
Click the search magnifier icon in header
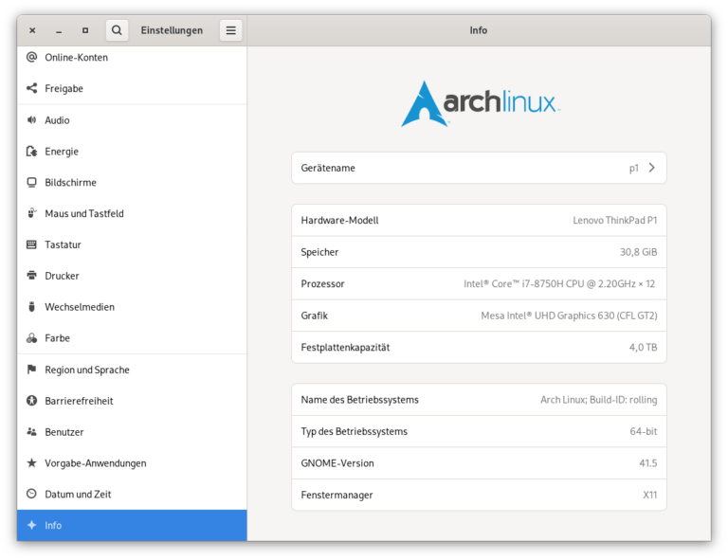(x=117, y=30)
